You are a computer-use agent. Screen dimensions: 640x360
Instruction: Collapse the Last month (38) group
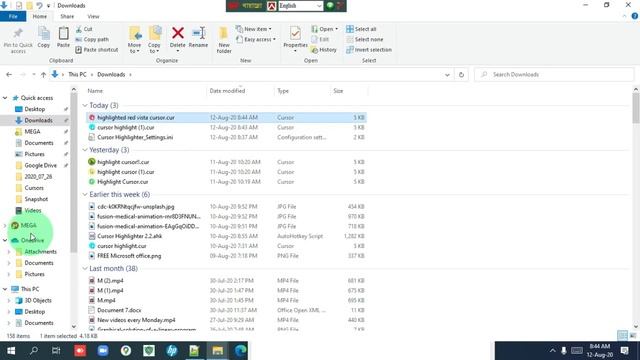pyautogui.click(x=85, y=269)
